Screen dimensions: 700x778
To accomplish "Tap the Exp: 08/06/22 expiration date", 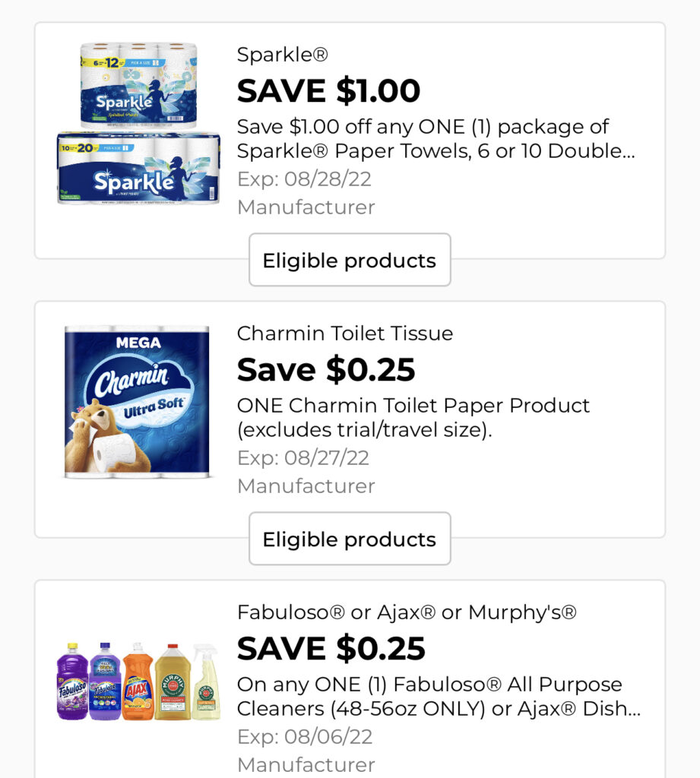I will (304, 737).
